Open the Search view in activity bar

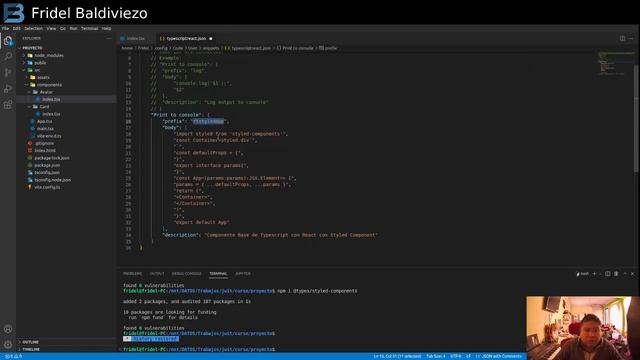pos(8,56)
